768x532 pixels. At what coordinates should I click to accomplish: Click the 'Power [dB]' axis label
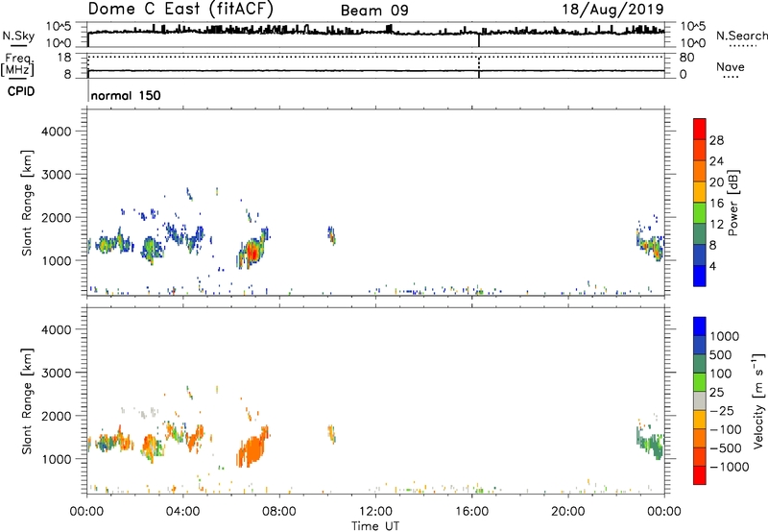point(733,203)
